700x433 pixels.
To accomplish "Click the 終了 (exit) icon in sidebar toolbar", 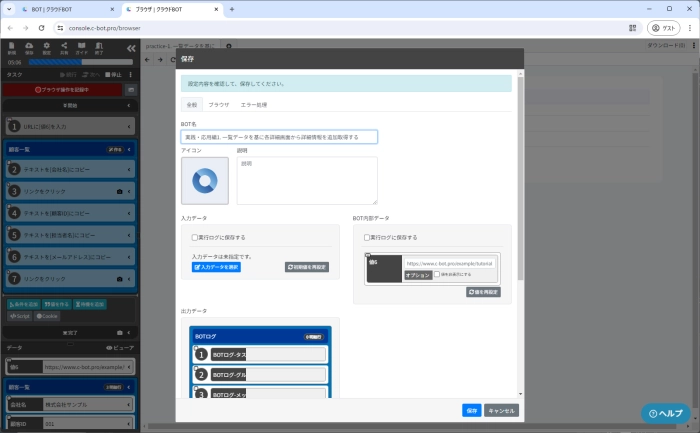I will point(99,48).
